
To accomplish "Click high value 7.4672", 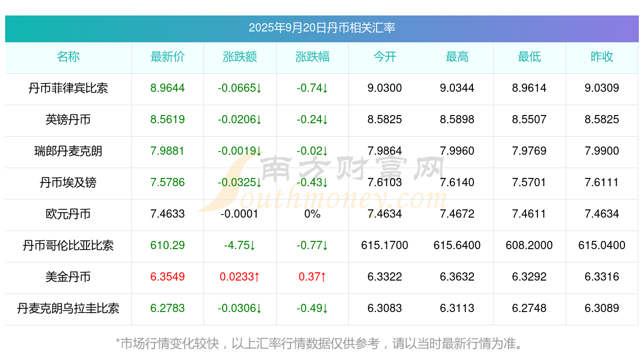I will pyautogui.click(x=457, y=214).
